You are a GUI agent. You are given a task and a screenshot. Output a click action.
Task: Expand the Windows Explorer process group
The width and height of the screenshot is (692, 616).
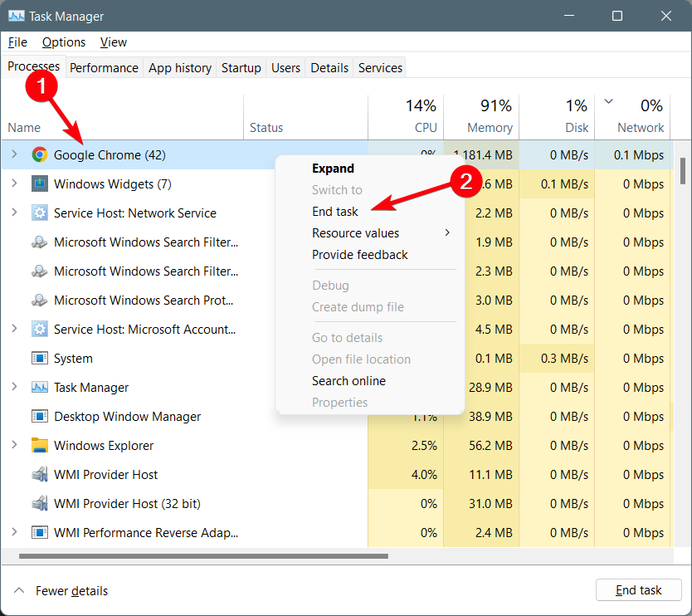15,445
